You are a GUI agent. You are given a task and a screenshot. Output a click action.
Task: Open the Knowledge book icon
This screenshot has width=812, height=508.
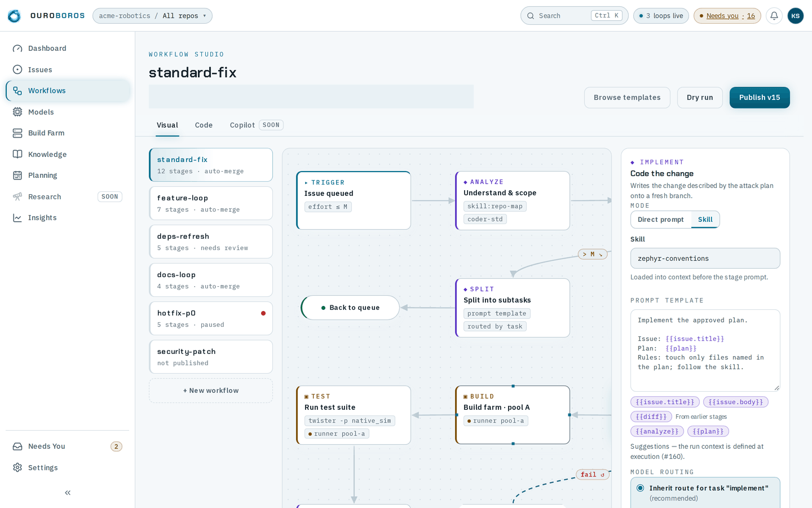click(x=17, y=155)
